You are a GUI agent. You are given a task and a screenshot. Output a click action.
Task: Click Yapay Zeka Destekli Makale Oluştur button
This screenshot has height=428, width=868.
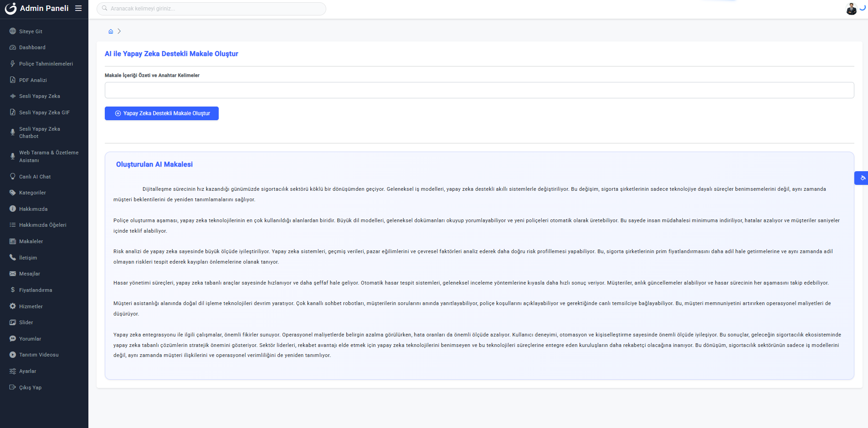[x=162, y=113]
